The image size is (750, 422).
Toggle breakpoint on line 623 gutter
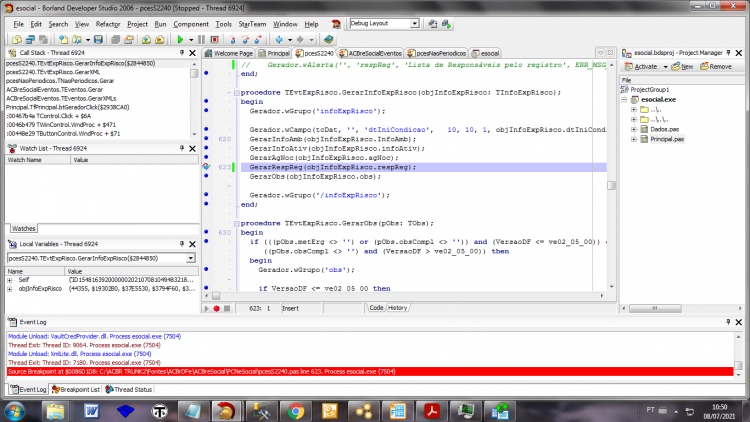click(206, 167)
